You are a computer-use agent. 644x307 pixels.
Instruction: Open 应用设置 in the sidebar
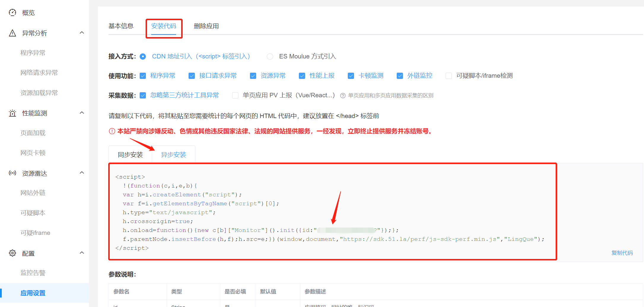coord(33,293)
